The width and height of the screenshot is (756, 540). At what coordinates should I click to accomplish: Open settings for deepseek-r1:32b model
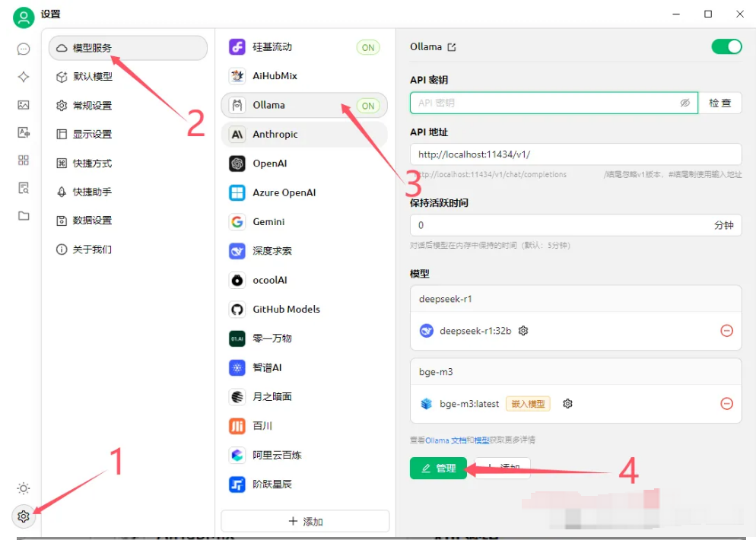[523, 331]
